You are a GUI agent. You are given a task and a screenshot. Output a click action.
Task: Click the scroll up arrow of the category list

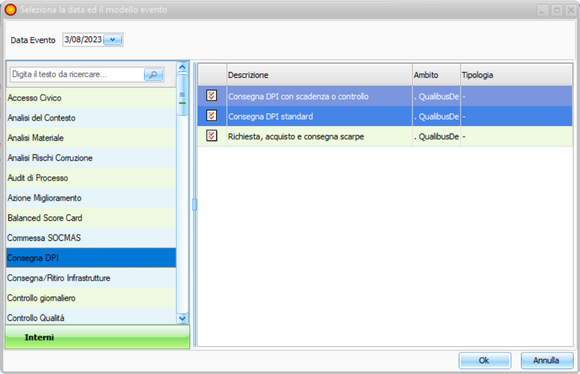[182, 67]
